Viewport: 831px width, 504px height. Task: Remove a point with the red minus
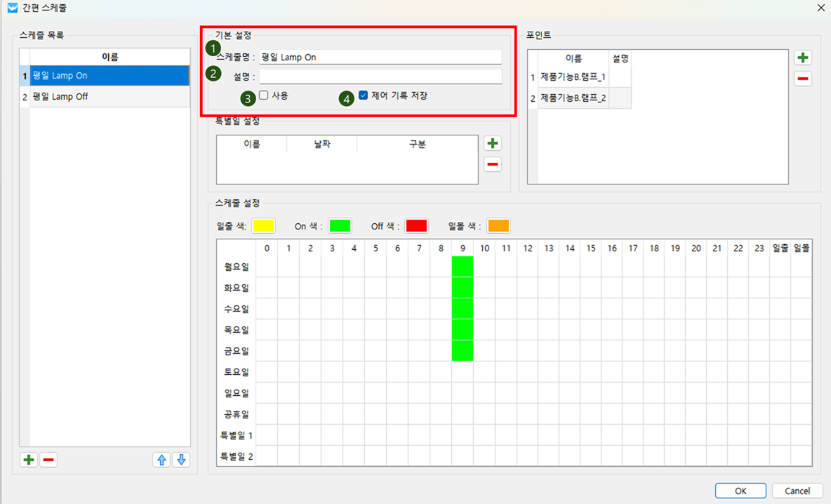tap(803, 79)
